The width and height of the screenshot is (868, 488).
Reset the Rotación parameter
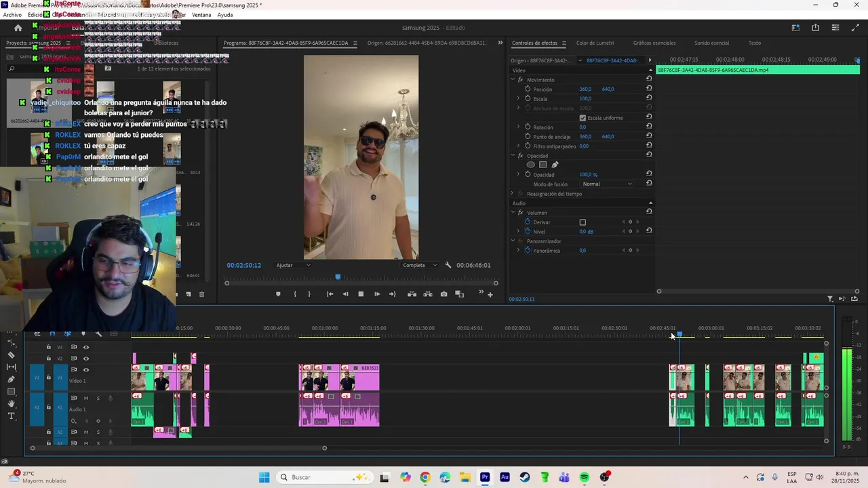coord(649,126)
